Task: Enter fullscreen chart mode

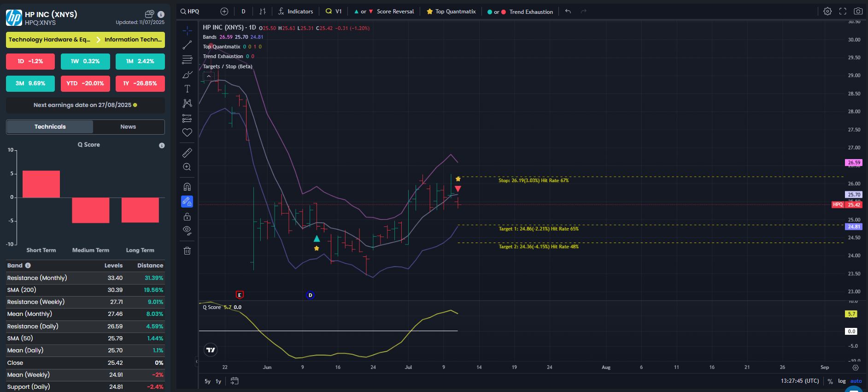Action: (x=843, y=12)
